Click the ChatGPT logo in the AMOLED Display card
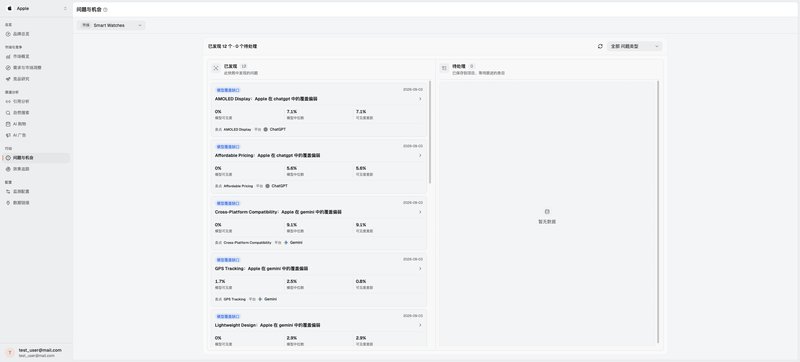This screenshot has width=800, height=362. click(266, 130)
